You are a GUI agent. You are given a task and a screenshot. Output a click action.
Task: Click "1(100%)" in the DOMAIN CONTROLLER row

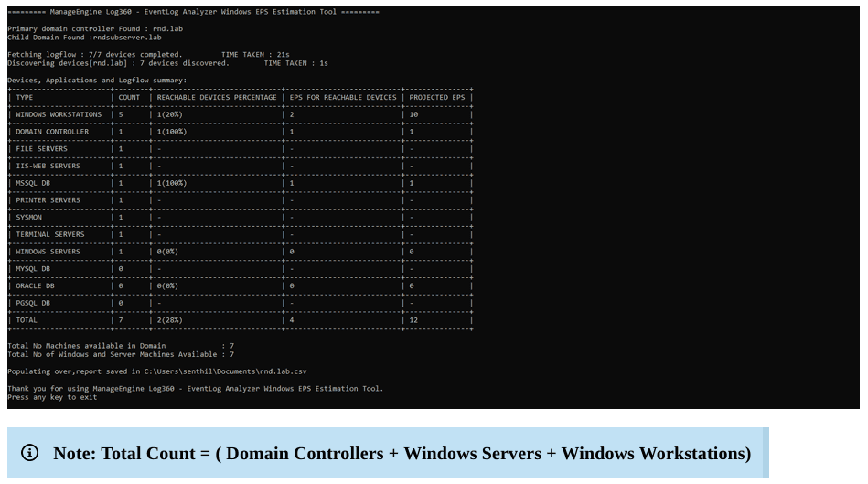[172, 132]
